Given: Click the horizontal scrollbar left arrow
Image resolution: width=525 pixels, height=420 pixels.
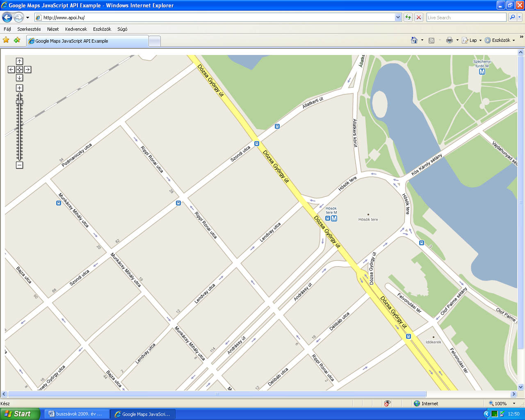Looking at the screenshot, I should [5, 394].
